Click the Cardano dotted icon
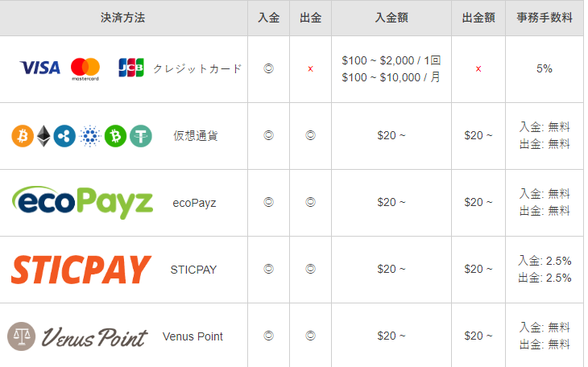Image resolution: width=588 pixels, height=367 pixels. point(90,136)
